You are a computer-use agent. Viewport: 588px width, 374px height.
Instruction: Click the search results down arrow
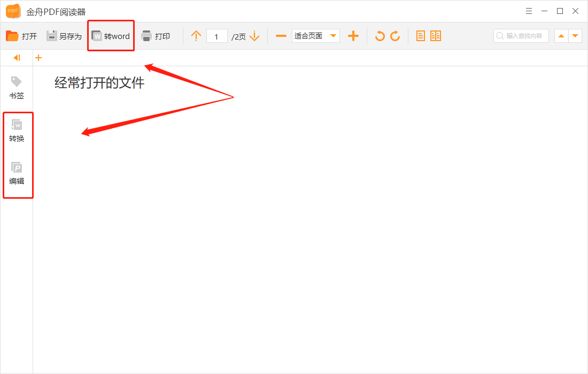pos(575,36)
